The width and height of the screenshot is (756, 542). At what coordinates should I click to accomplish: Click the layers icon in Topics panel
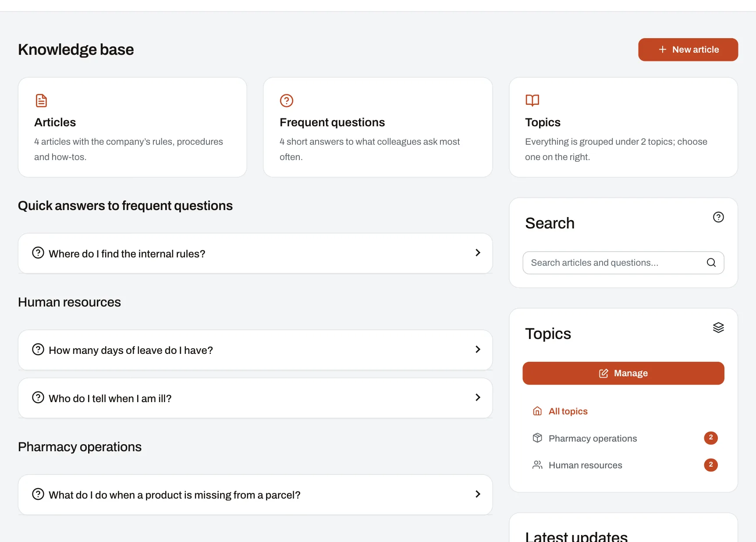coord(718,328)
